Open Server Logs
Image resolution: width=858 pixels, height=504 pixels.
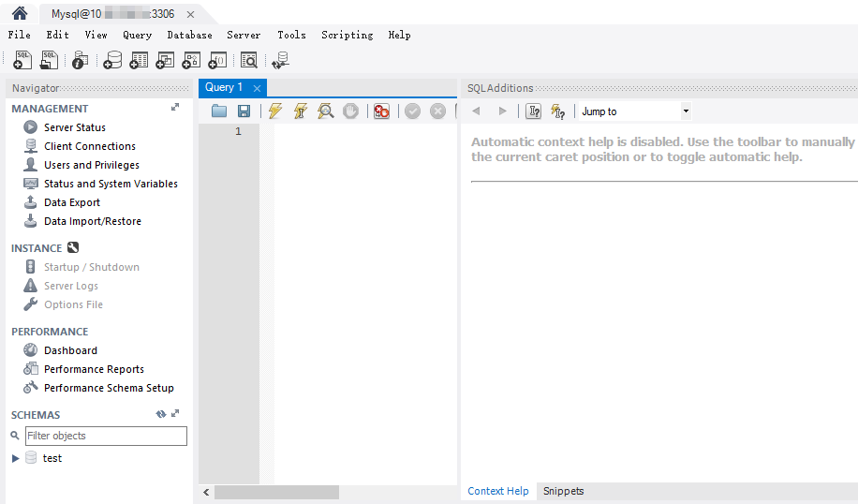pyautogui.click(x=71, y=286)
